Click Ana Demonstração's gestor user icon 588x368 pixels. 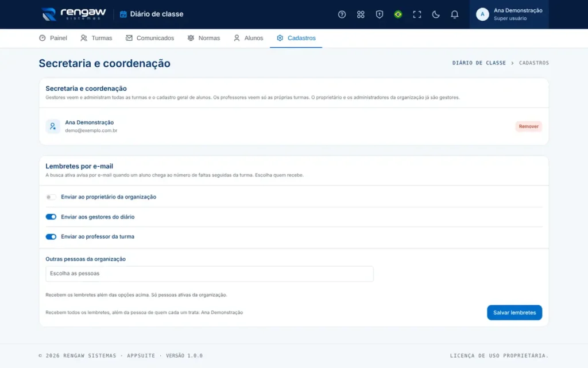(x=52, y=126)
